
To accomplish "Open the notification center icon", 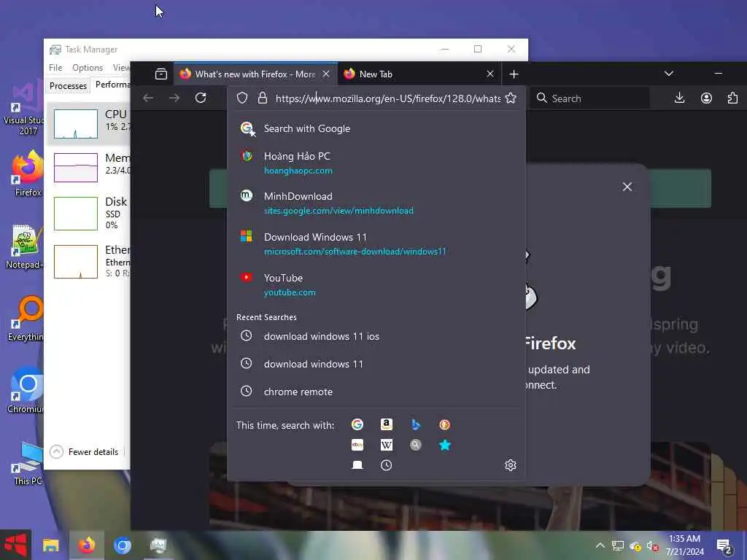I will coord(724,545).
